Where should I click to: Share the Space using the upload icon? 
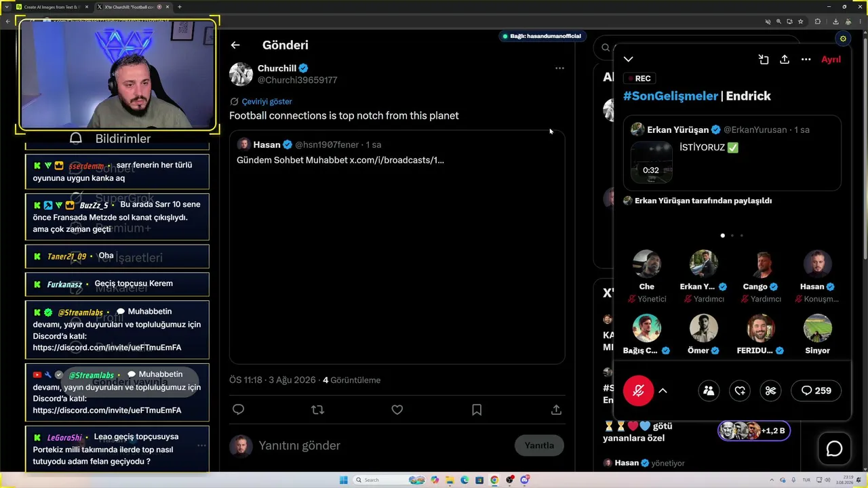(785, 60)
